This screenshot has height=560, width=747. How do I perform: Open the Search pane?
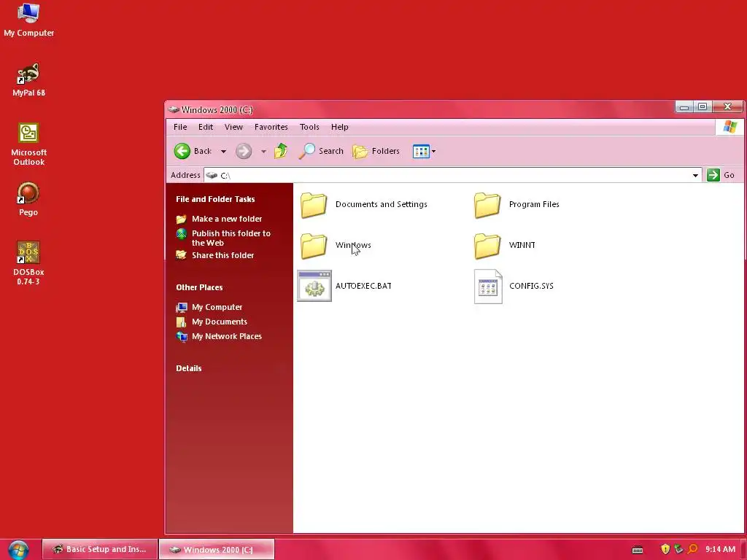(321, 151)
